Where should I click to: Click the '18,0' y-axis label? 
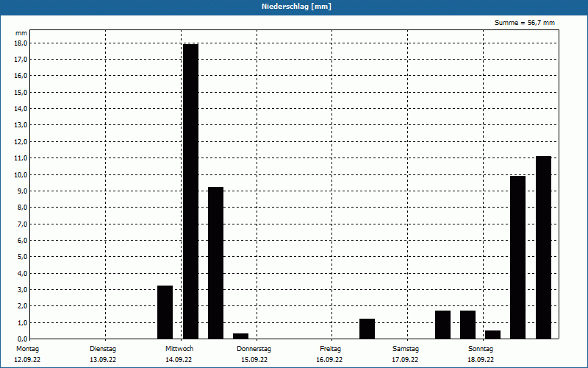(21, 43)
